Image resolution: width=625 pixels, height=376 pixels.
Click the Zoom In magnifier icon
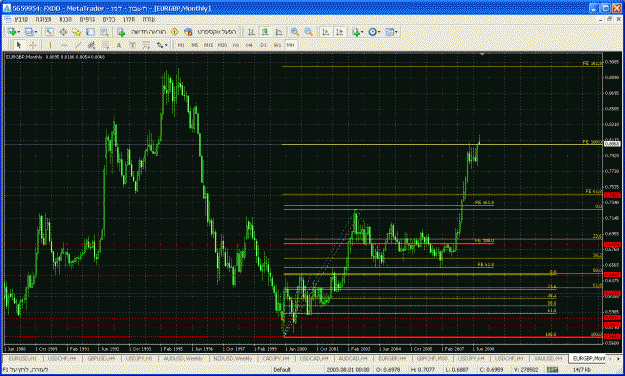(295, 32)
